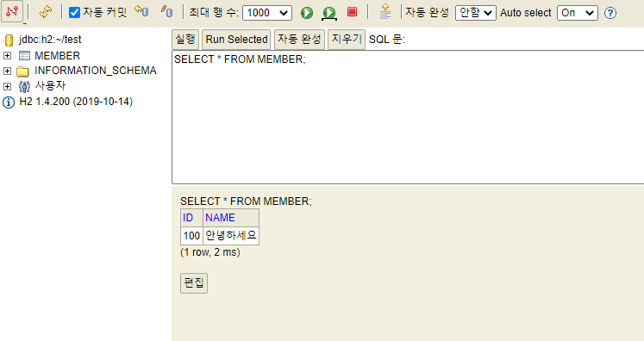This screenshot has height=341, width=644.
Task: Click H2 1.4.200 version text
Action: pyautogui.click(x=76, y=102)
